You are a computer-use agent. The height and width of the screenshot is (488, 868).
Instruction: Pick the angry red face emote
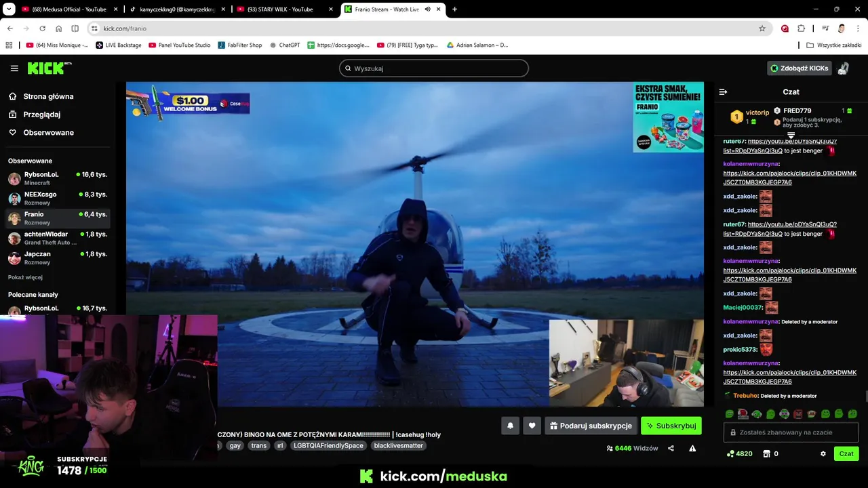(x=798, y=414)
